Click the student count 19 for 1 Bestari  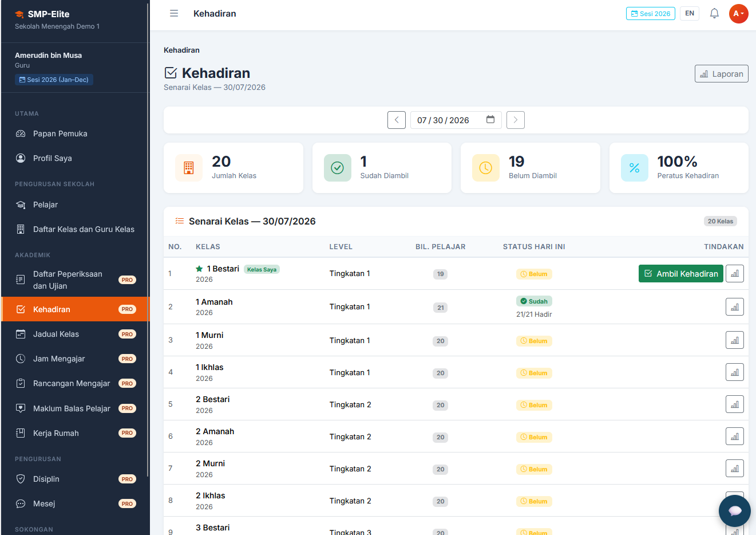click(440, 274)
